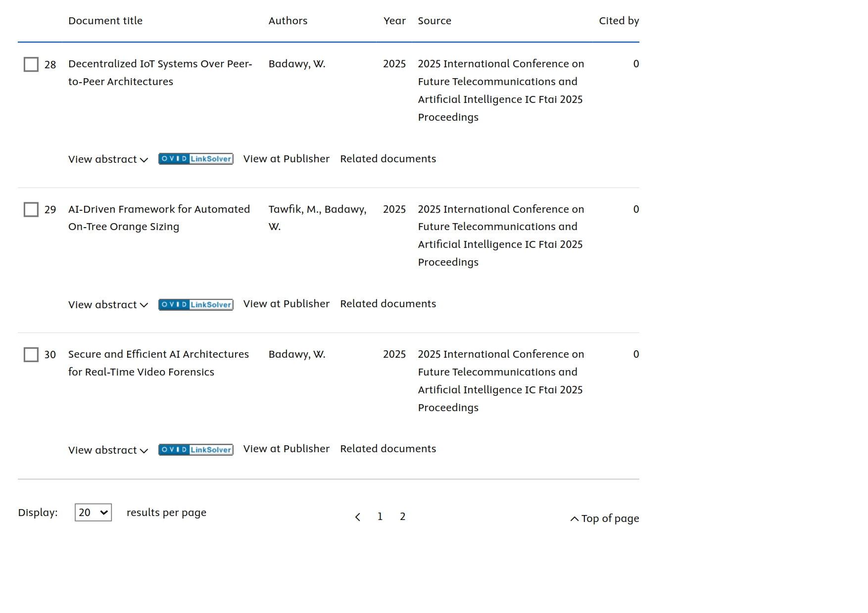The height and width of the screenshot is (613, 868).
Task: Go to previous page using left arrow
Action: click(357, 517)
